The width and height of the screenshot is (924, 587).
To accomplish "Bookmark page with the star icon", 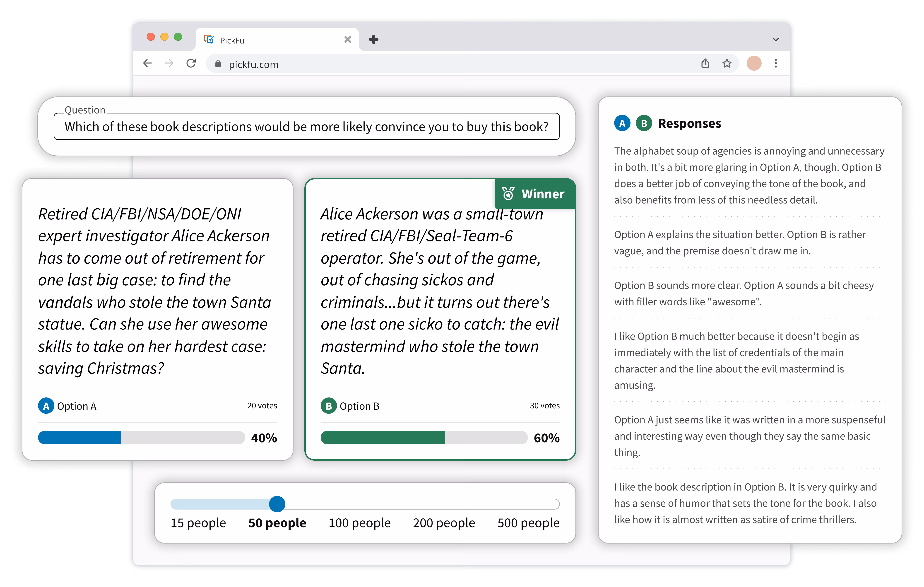I will (x=727, y=63).
